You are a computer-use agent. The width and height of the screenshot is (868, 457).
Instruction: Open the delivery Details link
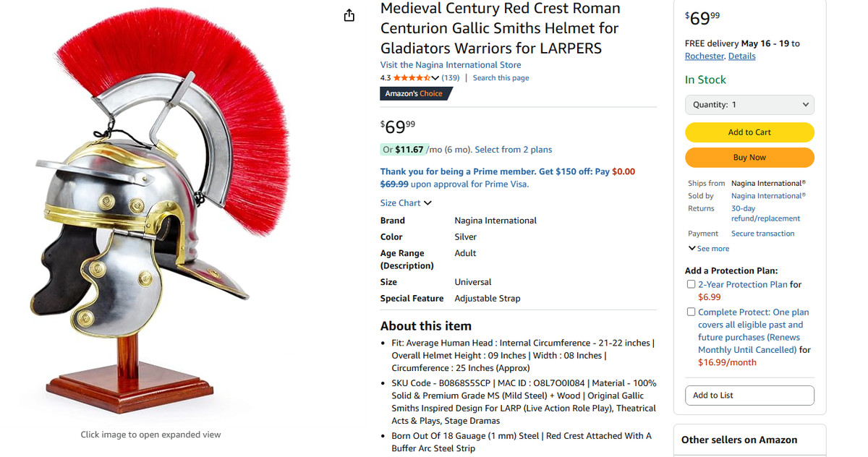[x=741, y=56]
